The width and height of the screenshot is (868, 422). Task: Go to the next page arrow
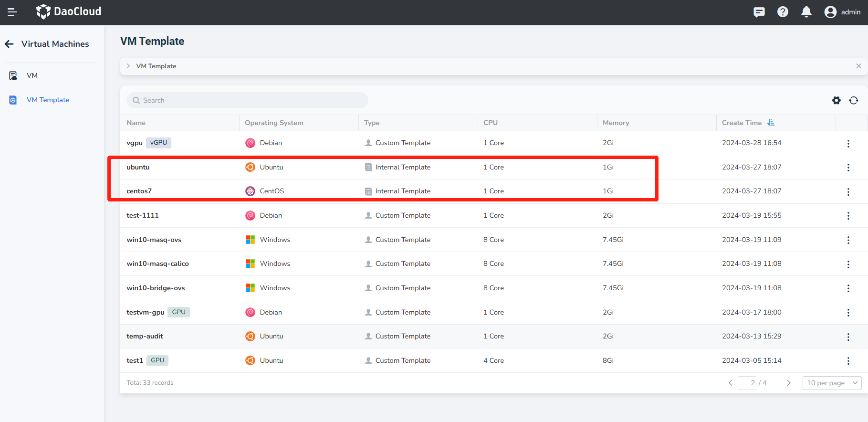[x=788, y=383]
